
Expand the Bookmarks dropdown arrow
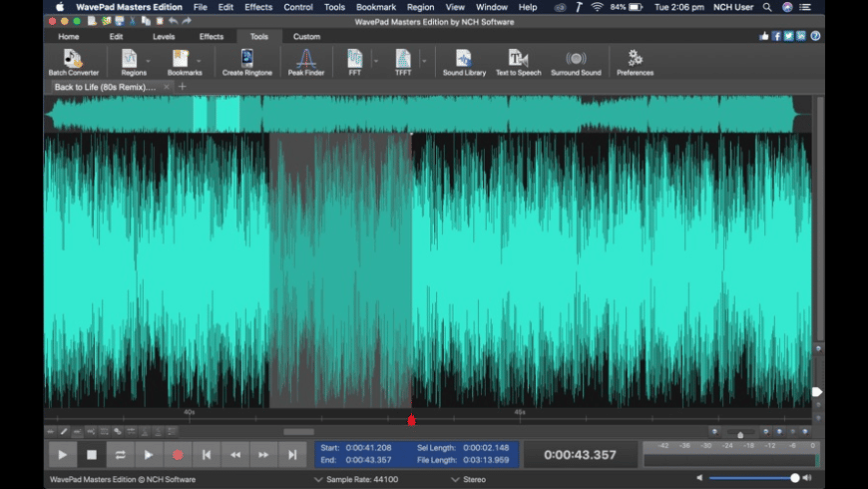(199, 61)
